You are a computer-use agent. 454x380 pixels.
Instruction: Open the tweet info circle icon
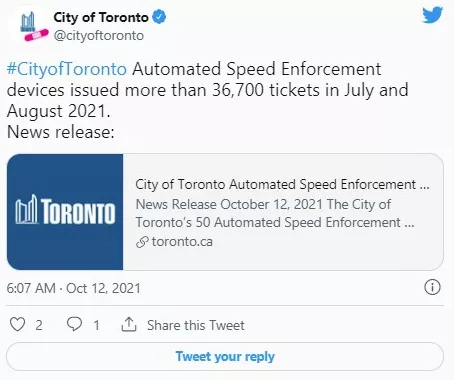[x=432, y=287]
